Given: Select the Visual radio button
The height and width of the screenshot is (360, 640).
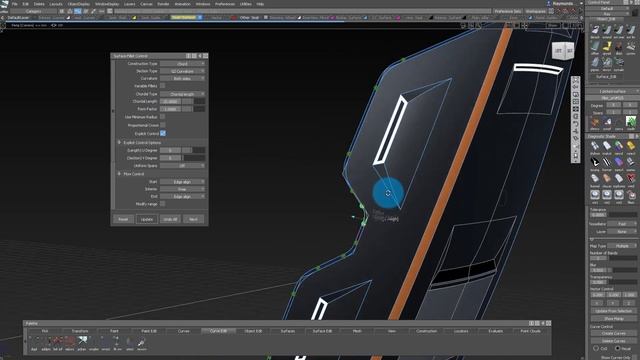Looking at the screenshot, I should pos(618,349).
